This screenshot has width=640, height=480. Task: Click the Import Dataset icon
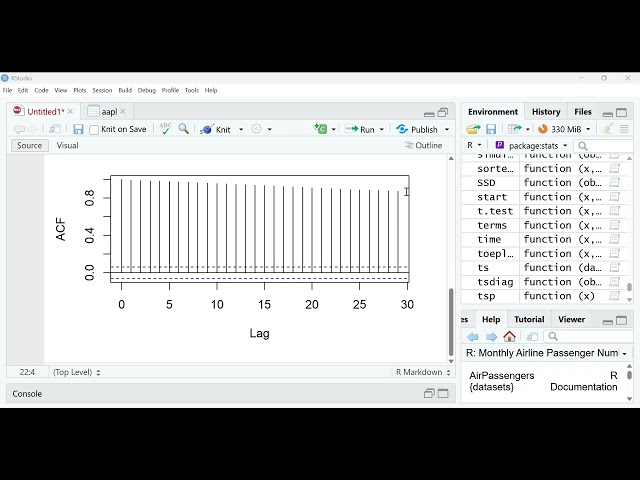tap(514, 129)
